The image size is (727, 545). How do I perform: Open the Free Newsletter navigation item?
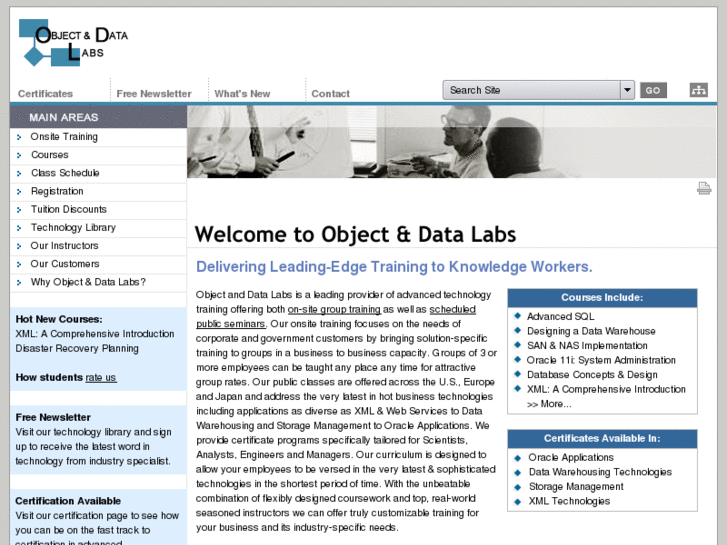tap(154, 94)
